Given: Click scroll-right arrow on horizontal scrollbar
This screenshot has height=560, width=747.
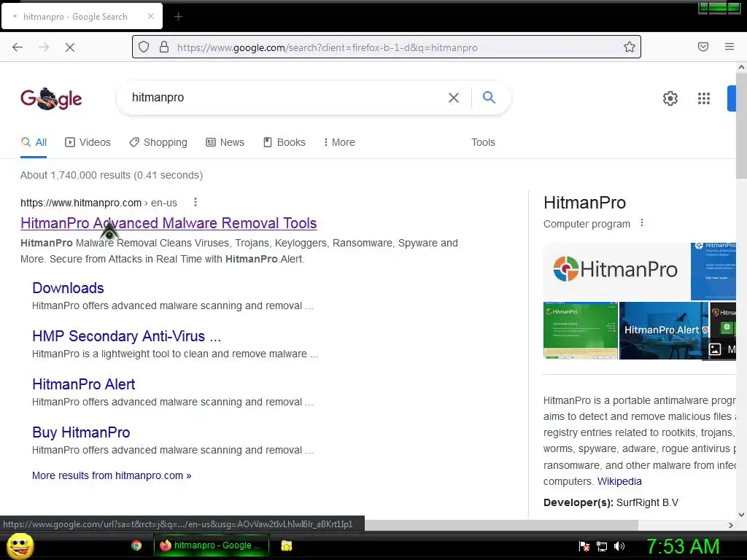Looking at the screenshot, I should pos(731,525).
